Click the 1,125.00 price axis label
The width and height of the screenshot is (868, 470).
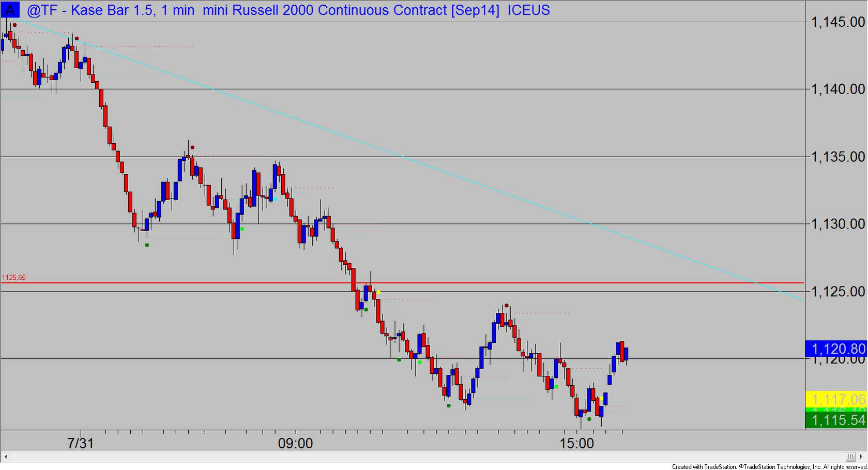[x=838, y=292]
